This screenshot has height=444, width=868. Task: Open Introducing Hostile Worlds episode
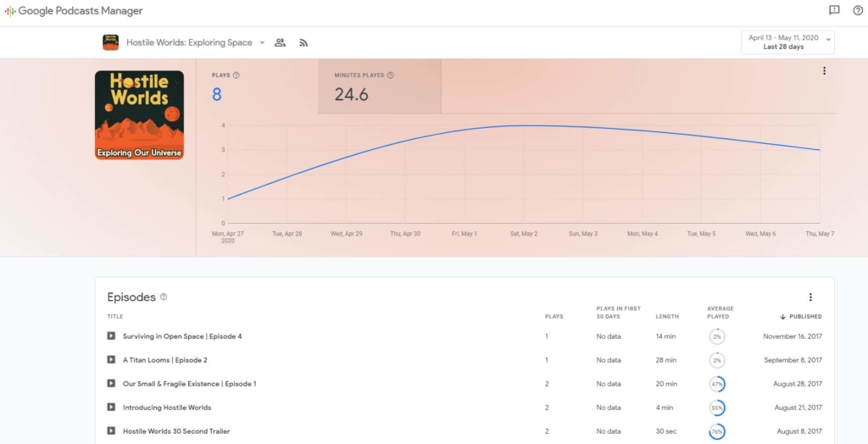coord(167,408)
